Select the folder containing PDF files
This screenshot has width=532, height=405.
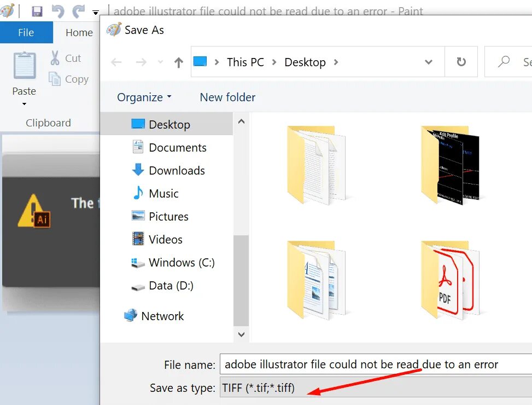pos(450,280)
